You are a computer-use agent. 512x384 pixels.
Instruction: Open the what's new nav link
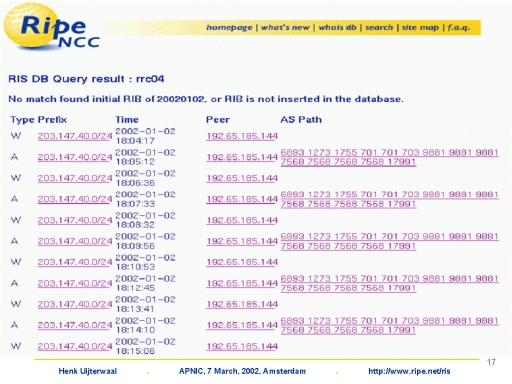[285, 28]
